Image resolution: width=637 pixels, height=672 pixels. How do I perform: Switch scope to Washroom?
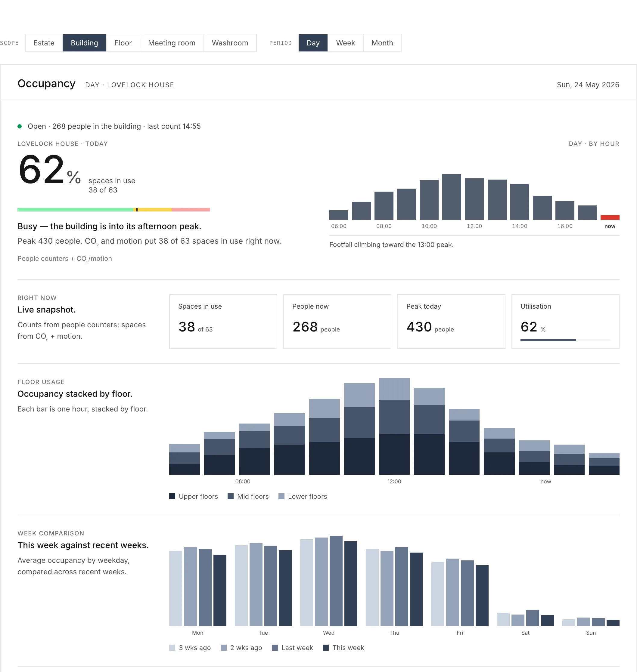click(230, 43)
